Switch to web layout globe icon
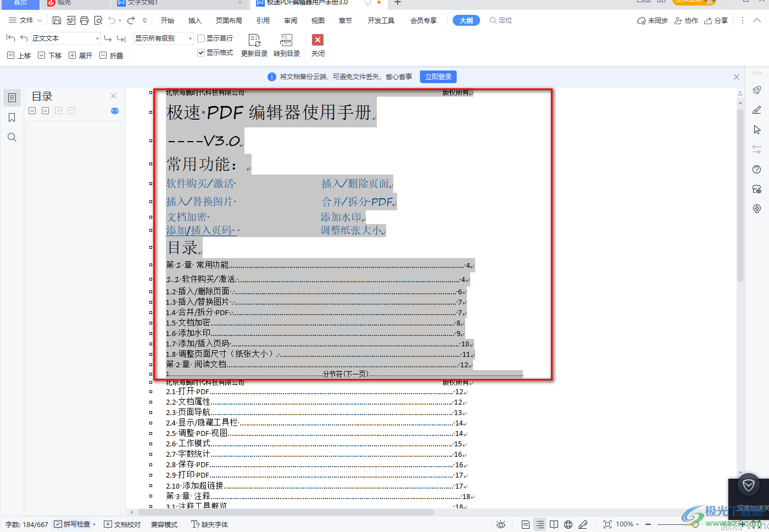Image resolution: width=769 pixels, height=532 pixels. (x=569, y=524)
